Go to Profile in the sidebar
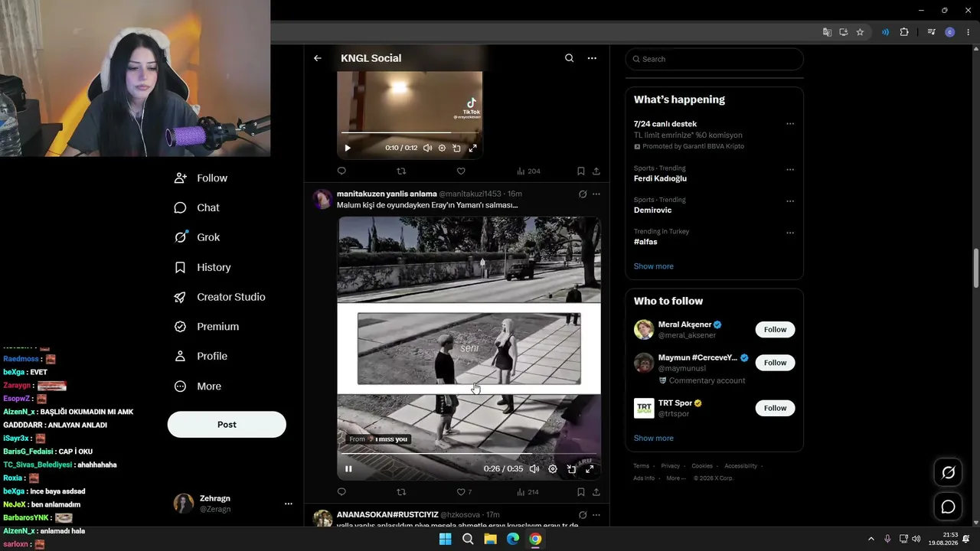This screenshot has height=551, width=980. (x=201, y=356)
